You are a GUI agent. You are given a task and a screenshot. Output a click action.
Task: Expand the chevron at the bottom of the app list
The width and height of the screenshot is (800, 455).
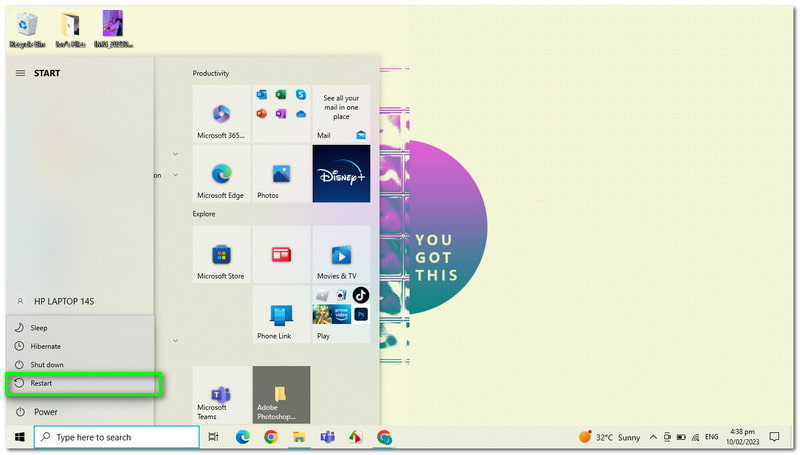click(175, 340)
